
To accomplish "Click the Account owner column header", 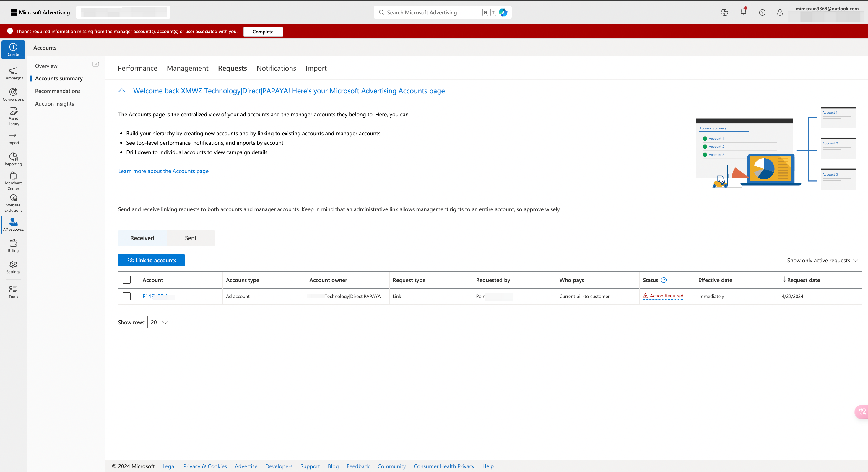I will click(328, 280).
